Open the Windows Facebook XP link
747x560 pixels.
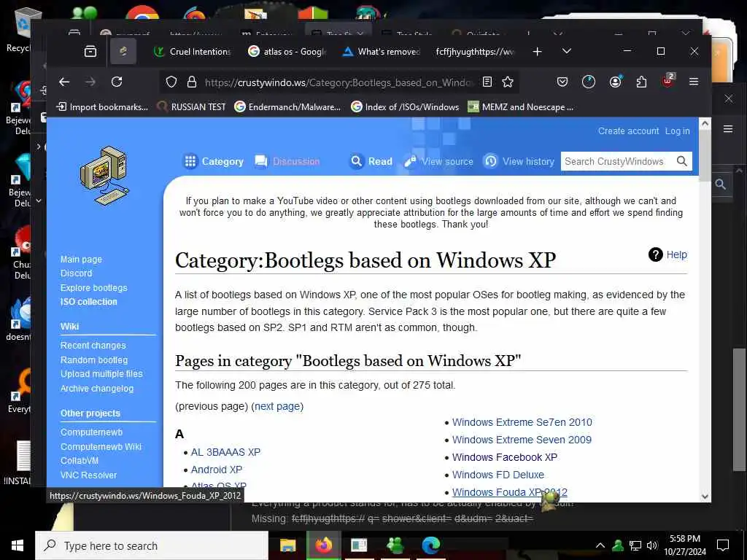505,457
